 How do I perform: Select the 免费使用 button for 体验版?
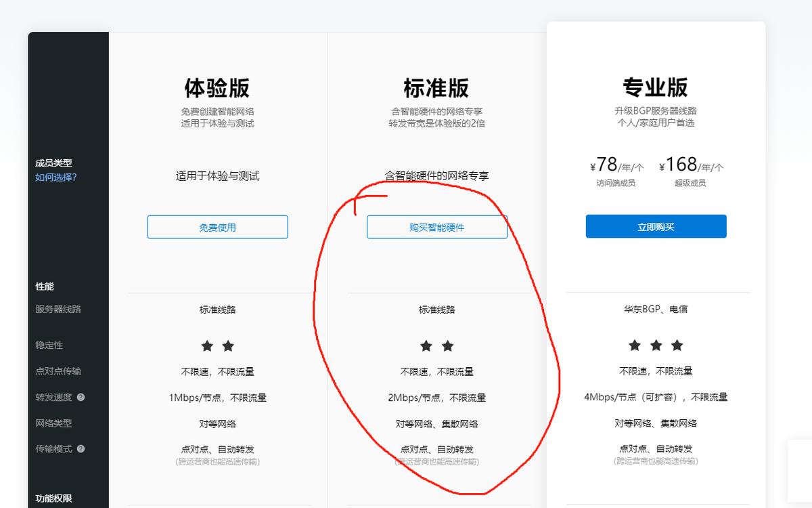coord(217,227)
